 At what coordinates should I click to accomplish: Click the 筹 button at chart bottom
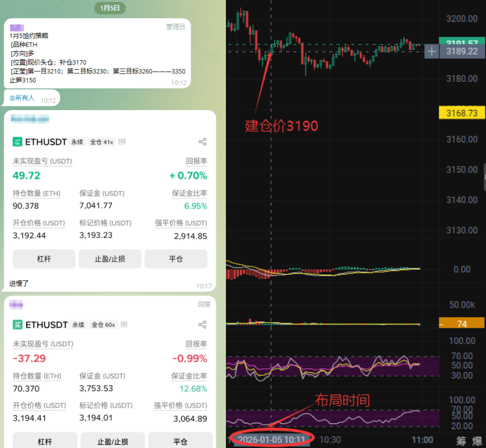tap(461, 441)
